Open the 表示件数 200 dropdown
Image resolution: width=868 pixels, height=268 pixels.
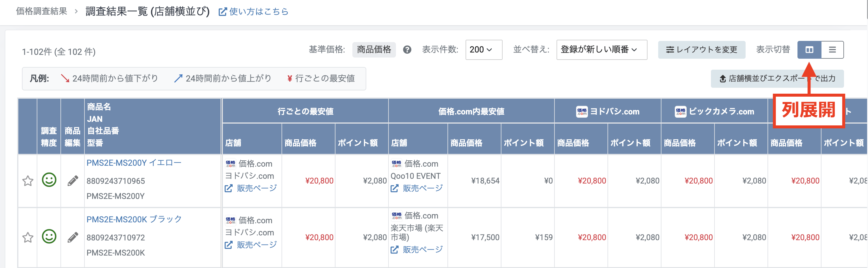click(x=484, y=50)
